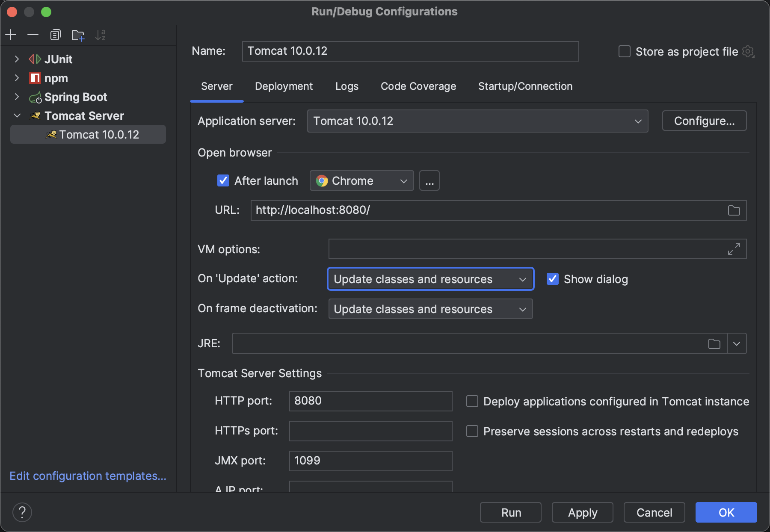Toggle Preserve sessions across restarts checkbox
The width and height of the screenshot is (770, 532).
pos(472,431)
